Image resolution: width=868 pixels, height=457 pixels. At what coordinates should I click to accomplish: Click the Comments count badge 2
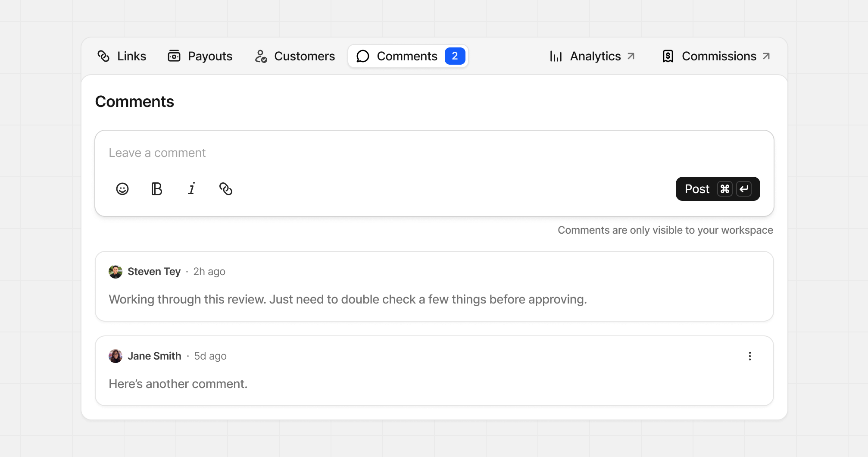(x=455, y=56)
